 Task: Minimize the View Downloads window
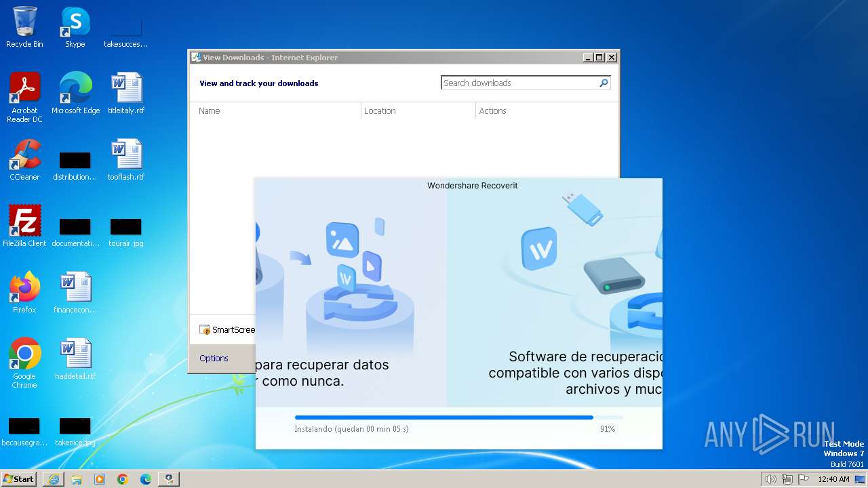click(588, 58)
